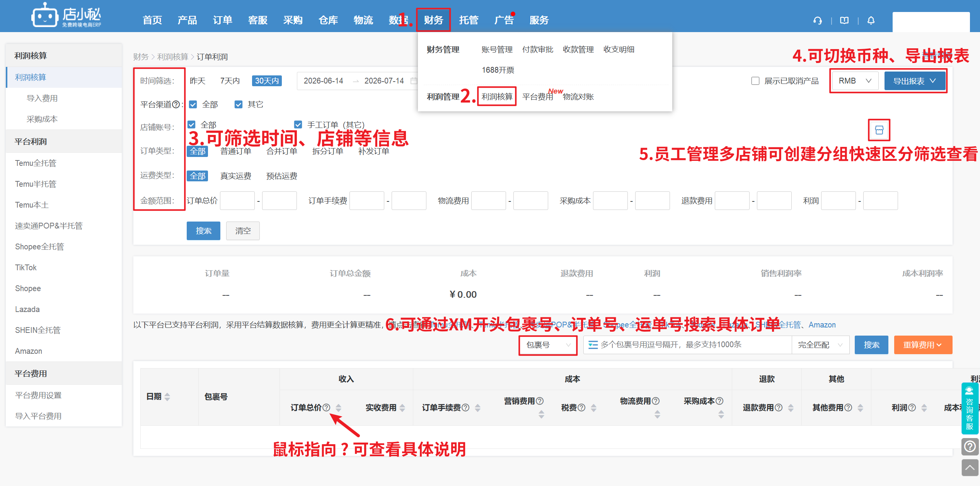This screenshot has height=486, width=980.
Task: Click the floating question mark help button
Action: (970, 447)
